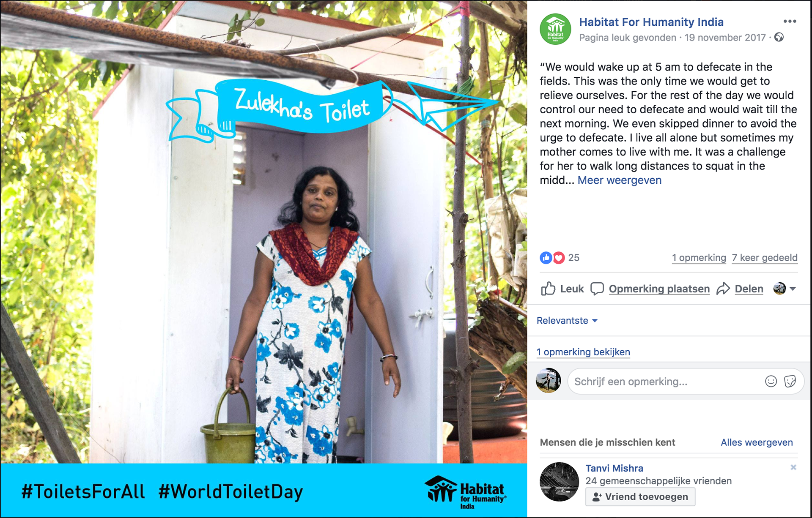812x518 pixels.
Task: Expand the Relevantste comment sort dropdown
Action: click(x=567, y=321)
